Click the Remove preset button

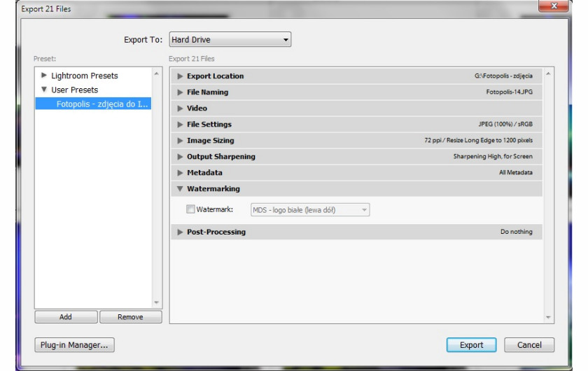(130, 317)
